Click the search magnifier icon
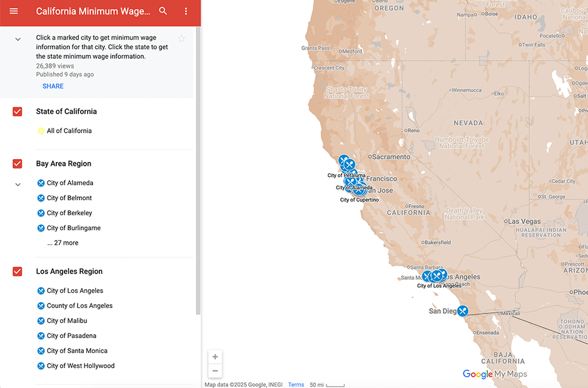This screenshot has height=388, width=588. point(163,11)
